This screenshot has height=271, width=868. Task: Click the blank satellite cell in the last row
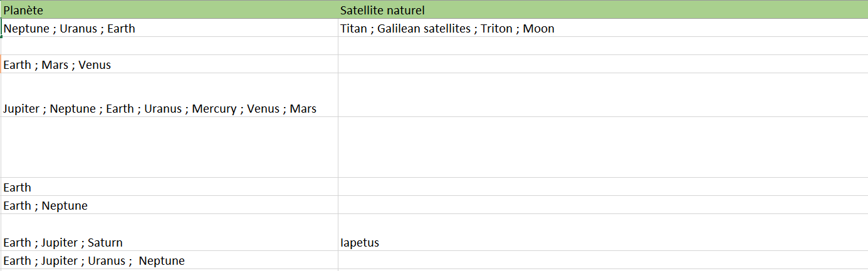pyautogui.click(x=602, y=260)
